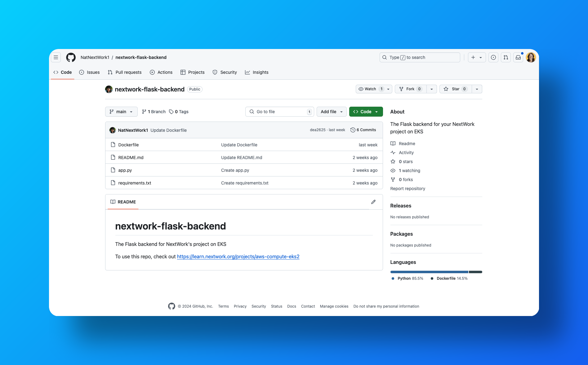Open the Security tab

[x=225, y=72]
